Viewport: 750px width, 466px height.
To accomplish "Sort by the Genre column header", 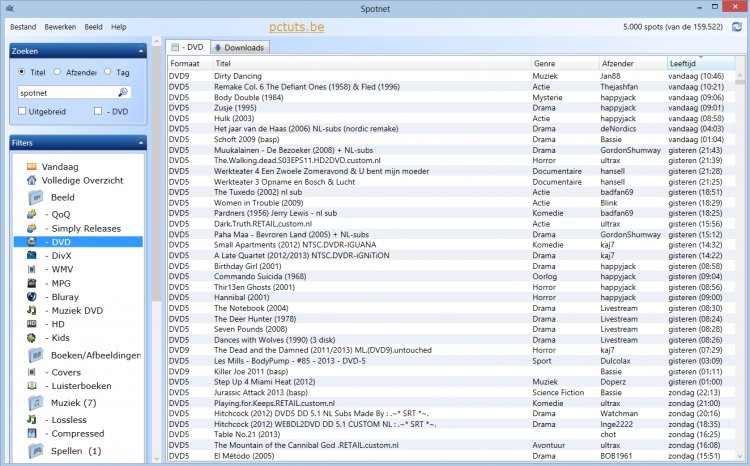I will (x=545, y=63).
